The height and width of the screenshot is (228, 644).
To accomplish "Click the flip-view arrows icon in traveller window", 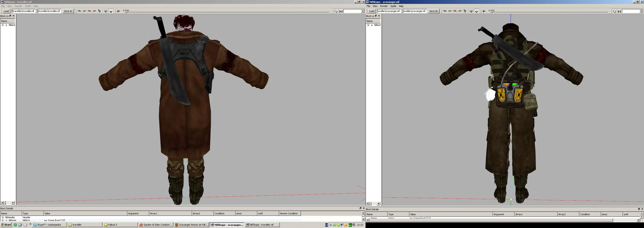I will (106, 11).
